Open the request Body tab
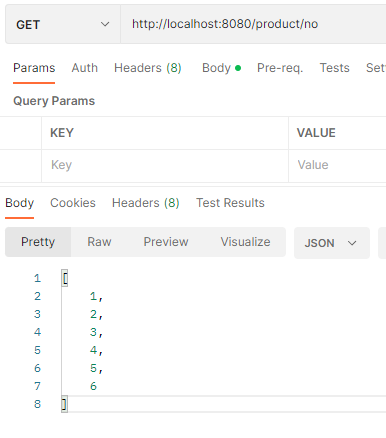This screenshot has width=386, height=438. [221, 68]
